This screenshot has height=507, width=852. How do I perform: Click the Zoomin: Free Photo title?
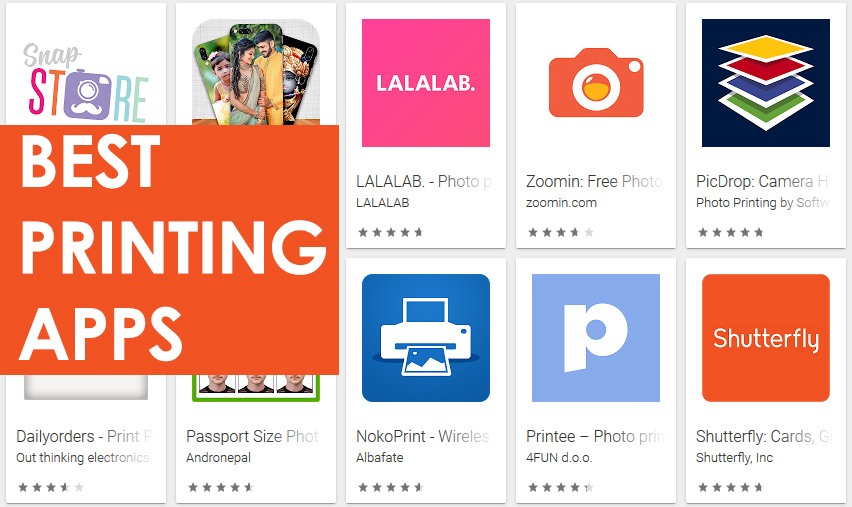pyautogui.click(x=594, y=181)
